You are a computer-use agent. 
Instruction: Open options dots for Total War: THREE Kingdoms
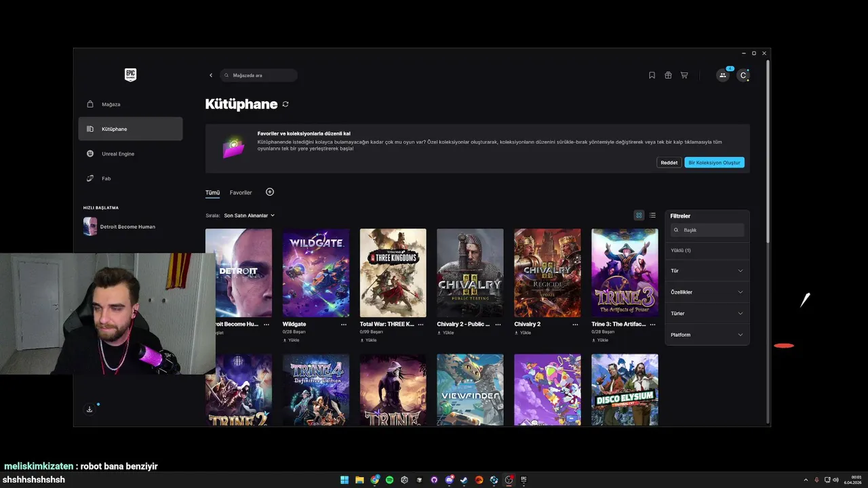click(x=421, y=325)
